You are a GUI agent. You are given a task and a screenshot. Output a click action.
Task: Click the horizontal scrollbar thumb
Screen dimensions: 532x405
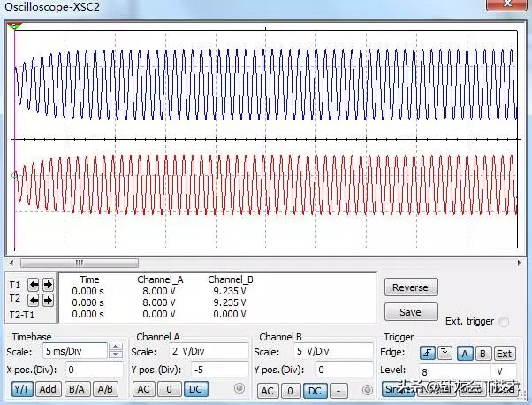80,263
